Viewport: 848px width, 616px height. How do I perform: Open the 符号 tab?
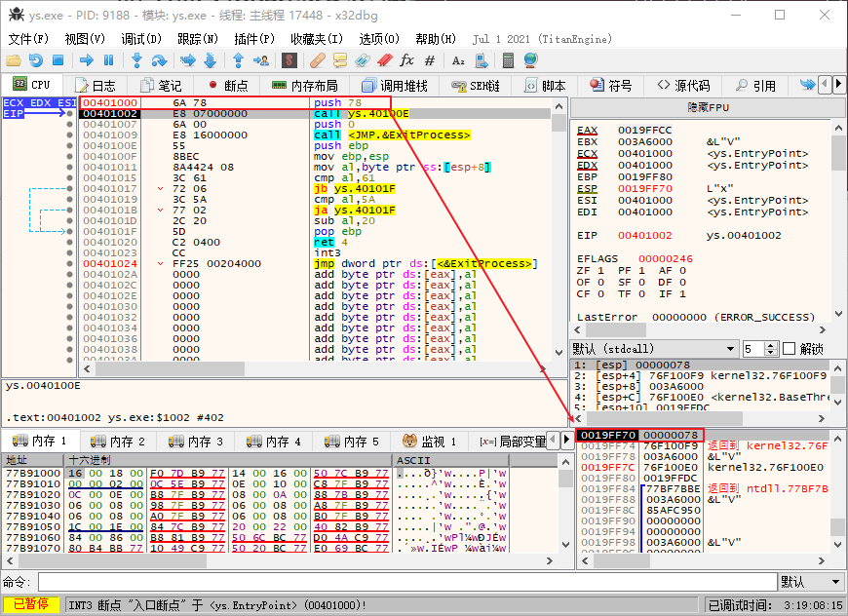[610, 86]
